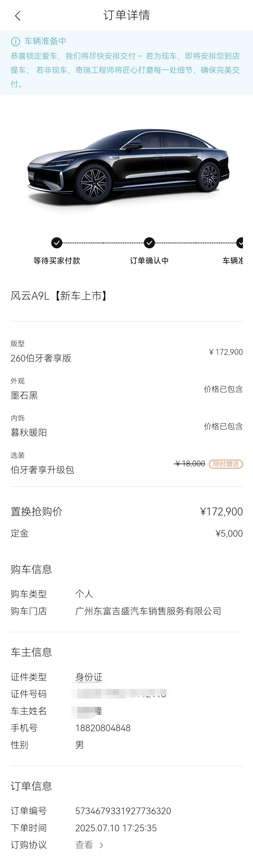Tap the back arrow icon
Viewport: 253px width, 868px height.
18,16
